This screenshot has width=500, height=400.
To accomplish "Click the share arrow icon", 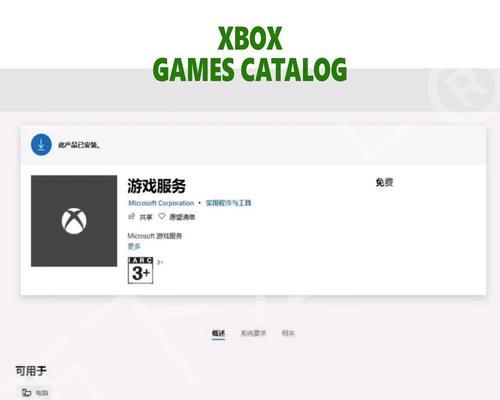I will point(132,217).
